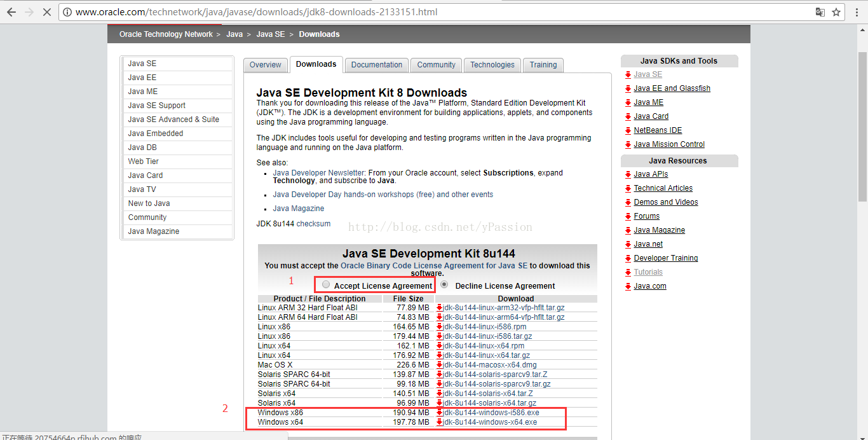Click download icon for jdk-8u144-linux-x64.tar.gz
The image size is (868, 440).
(x=439, y=355)
